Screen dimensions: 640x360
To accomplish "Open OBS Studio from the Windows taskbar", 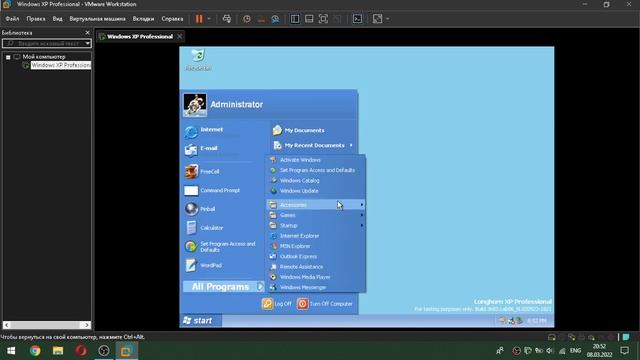I will point(104,350).
